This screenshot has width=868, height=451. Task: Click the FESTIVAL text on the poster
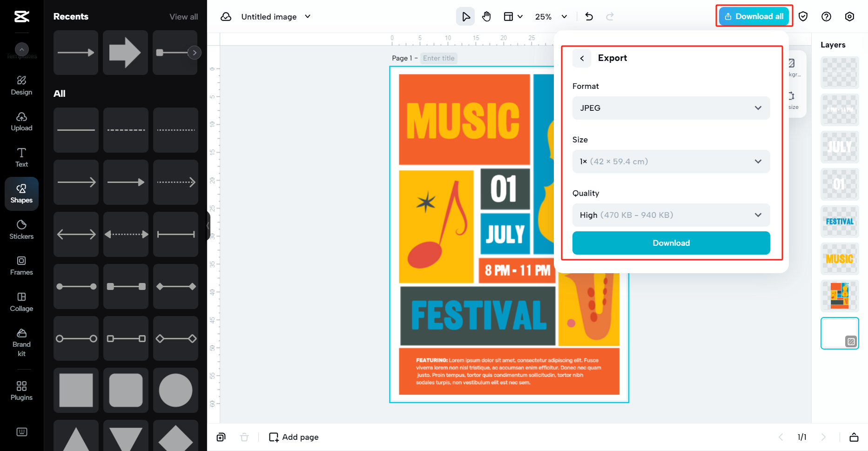point(479,315)
